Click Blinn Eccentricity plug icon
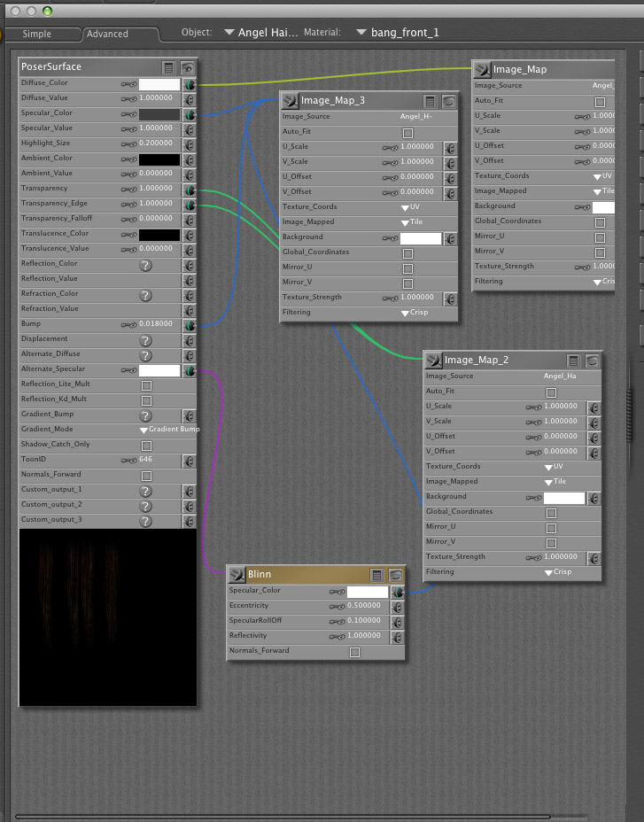This screenshot has height=822, width=644. (x=398, y=607)
